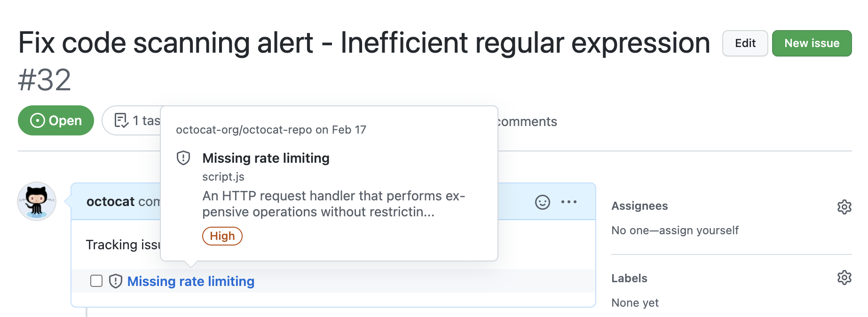The height and width of the screenshot is (317, 868).
Task: Click the shield alert icon in task list
Action: point(116,281)
